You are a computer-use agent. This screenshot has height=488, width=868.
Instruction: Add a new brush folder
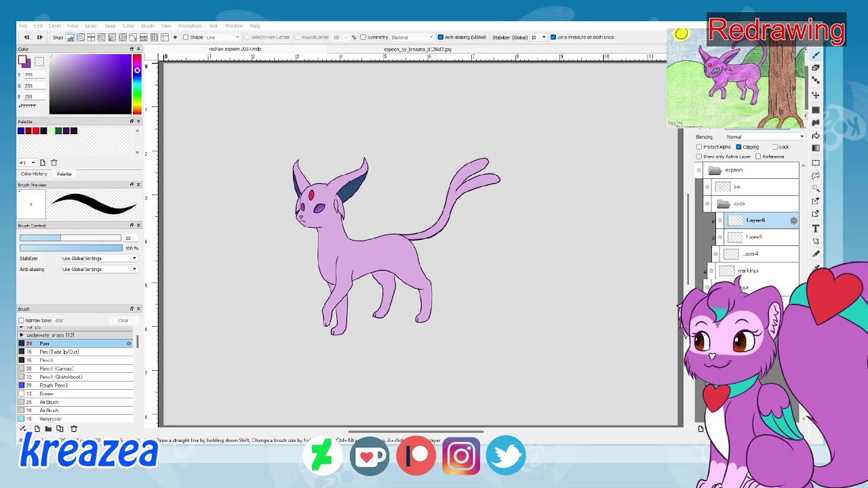(x=48, y=428)
